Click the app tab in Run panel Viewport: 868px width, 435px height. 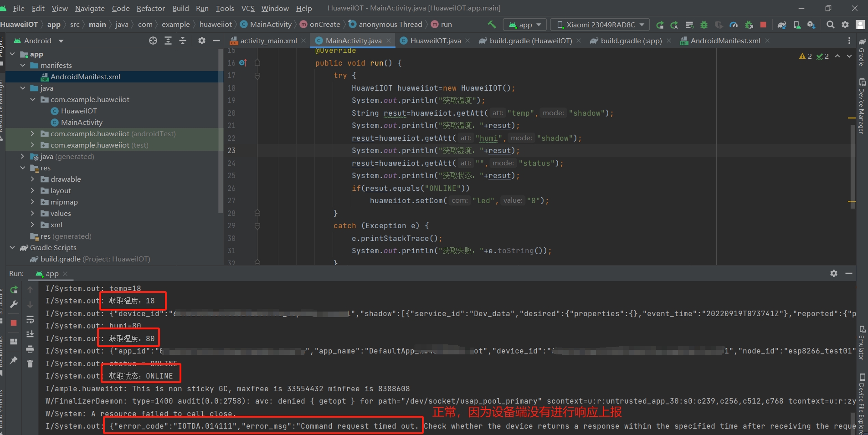pos(52,274)
